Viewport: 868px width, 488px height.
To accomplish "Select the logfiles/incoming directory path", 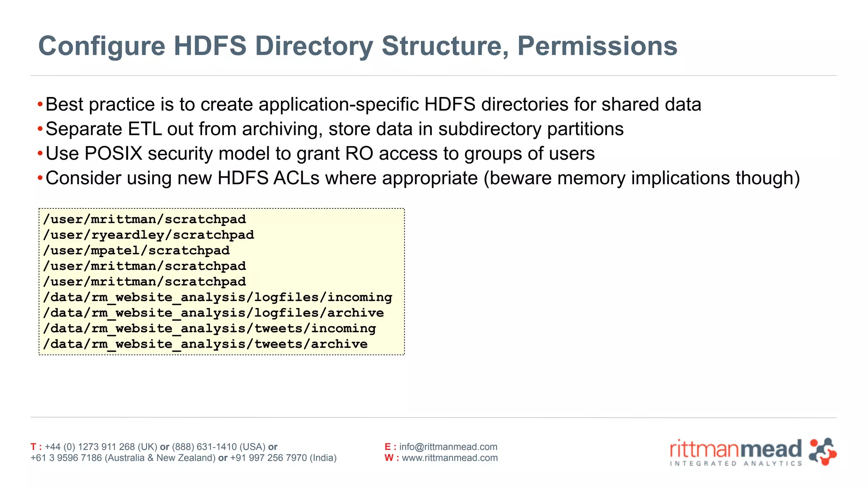I will tap(217, 297).
